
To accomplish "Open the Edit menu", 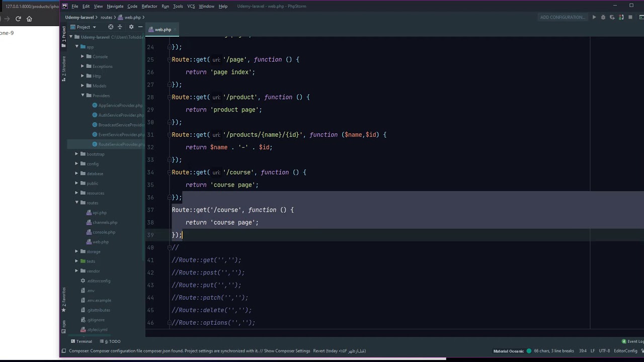I will [86, 6].
